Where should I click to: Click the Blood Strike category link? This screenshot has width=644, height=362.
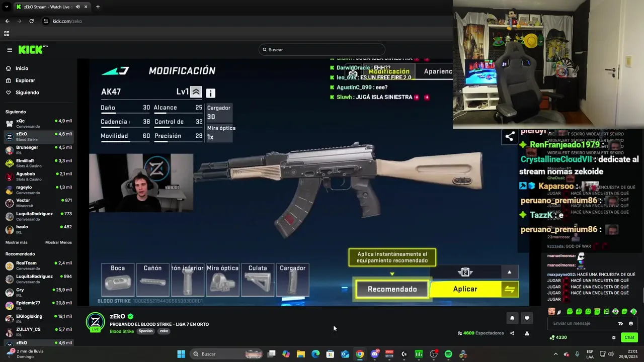(122, 331)
